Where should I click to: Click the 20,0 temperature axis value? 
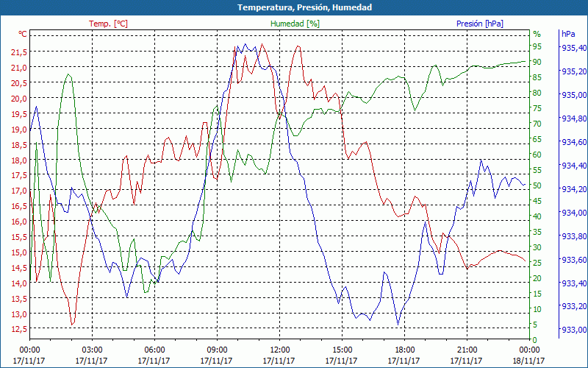pos(19,98)
